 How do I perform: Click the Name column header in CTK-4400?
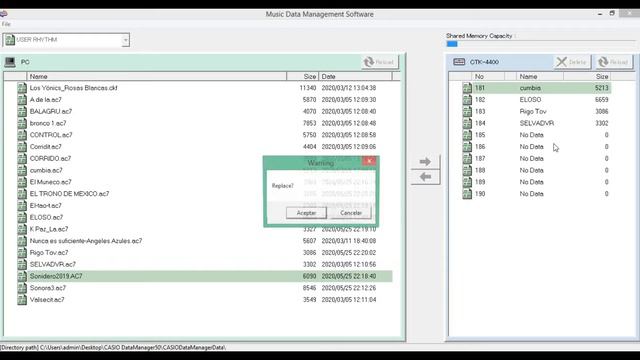pos(540,76)
